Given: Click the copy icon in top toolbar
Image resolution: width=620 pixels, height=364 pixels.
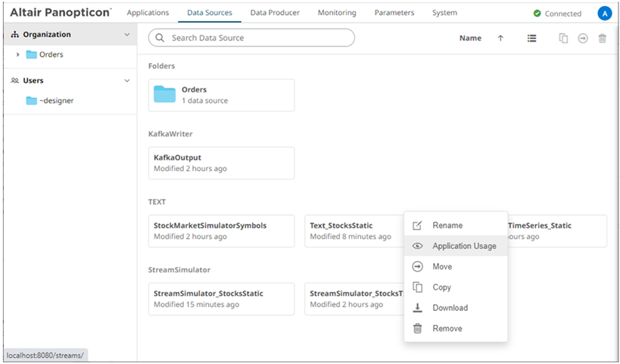Looking at the screenshot, I should [563, 39].
